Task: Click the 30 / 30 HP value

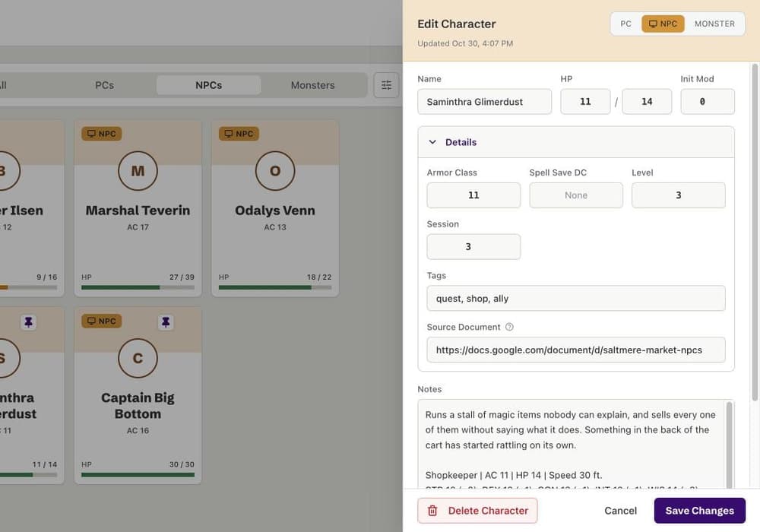Action: 182,464
